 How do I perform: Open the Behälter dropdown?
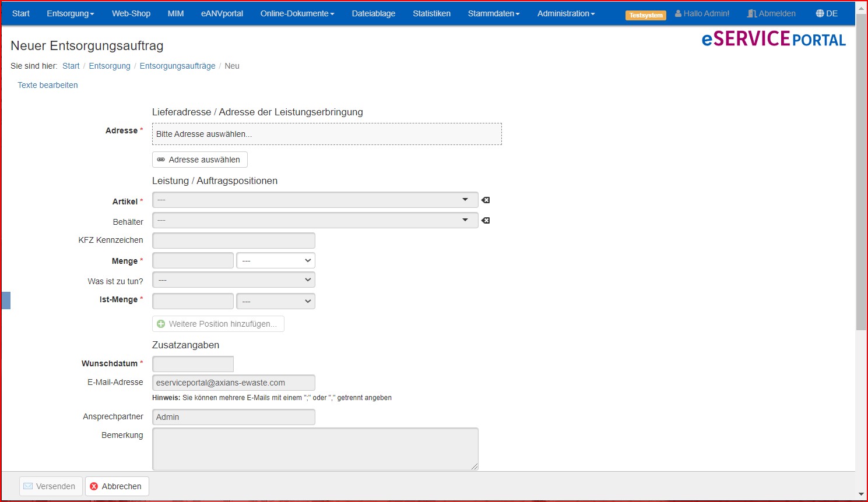[315, 220]
